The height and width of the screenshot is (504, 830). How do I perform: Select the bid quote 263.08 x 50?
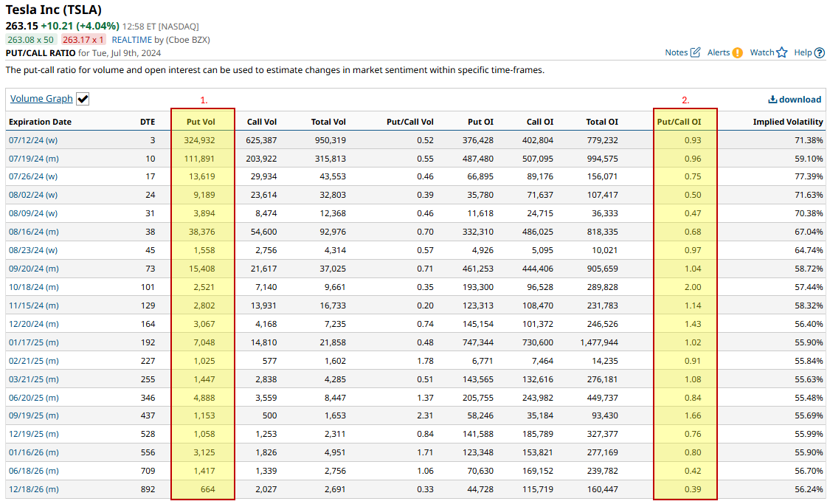(30, 40)
